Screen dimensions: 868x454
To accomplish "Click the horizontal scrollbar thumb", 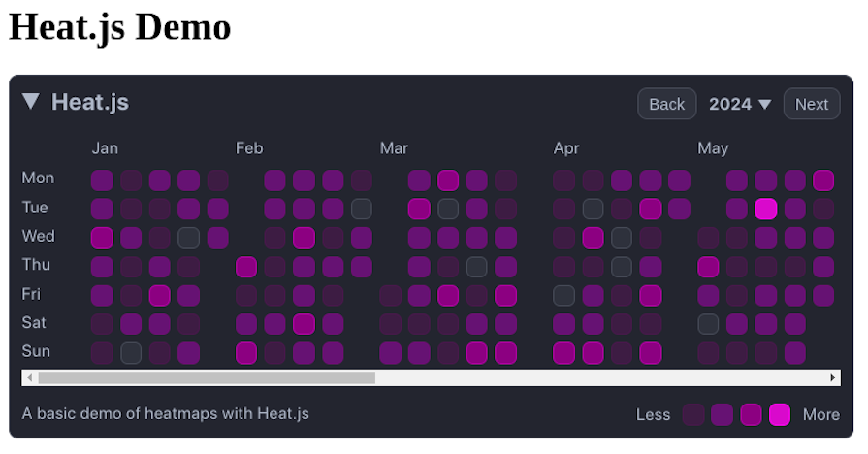I will (206, 377).
